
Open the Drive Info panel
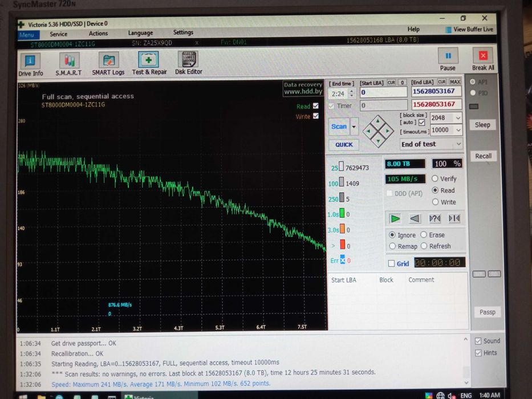pyautogui.click(x=31, y=65)
